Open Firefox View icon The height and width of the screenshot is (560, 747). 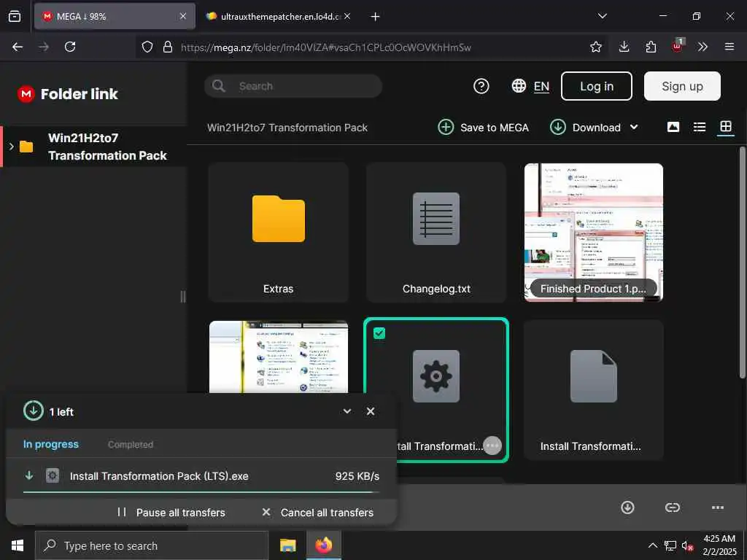pos(15,16)
